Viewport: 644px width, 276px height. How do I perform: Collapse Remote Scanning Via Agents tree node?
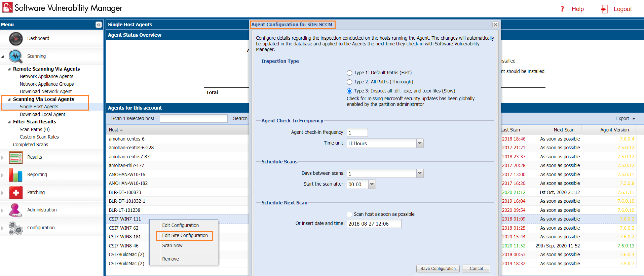point(9,69)
